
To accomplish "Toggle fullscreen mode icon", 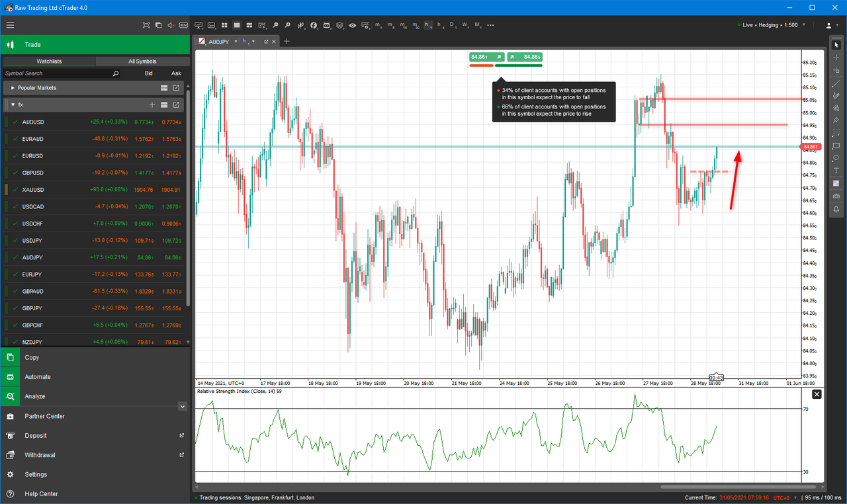I will tap(146, 25).
